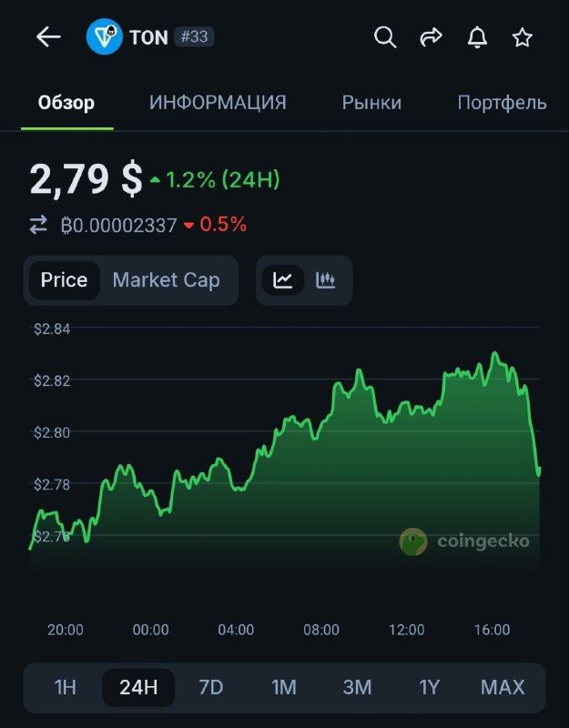Select the Market Cap toggle
The height and width of the screenshot is (728, 569).
coord(166,280)
